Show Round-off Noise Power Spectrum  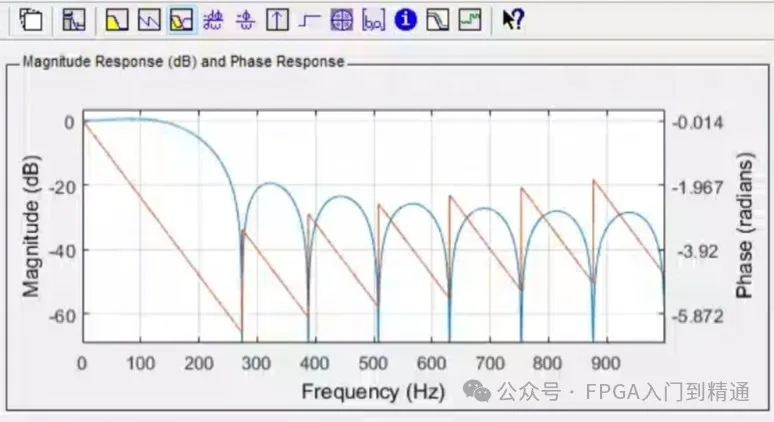point(469,19)
